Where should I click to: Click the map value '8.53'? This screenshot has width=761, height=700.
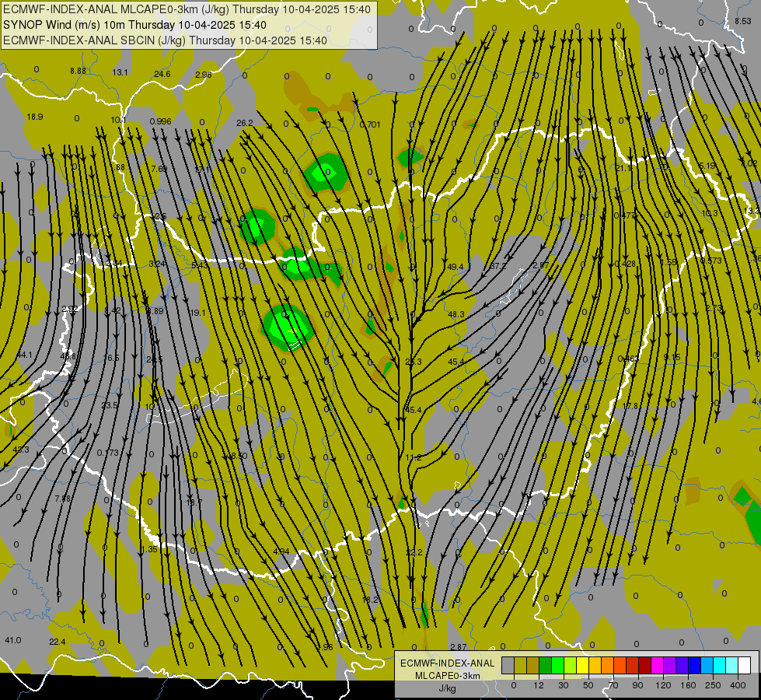coord(742,21)
